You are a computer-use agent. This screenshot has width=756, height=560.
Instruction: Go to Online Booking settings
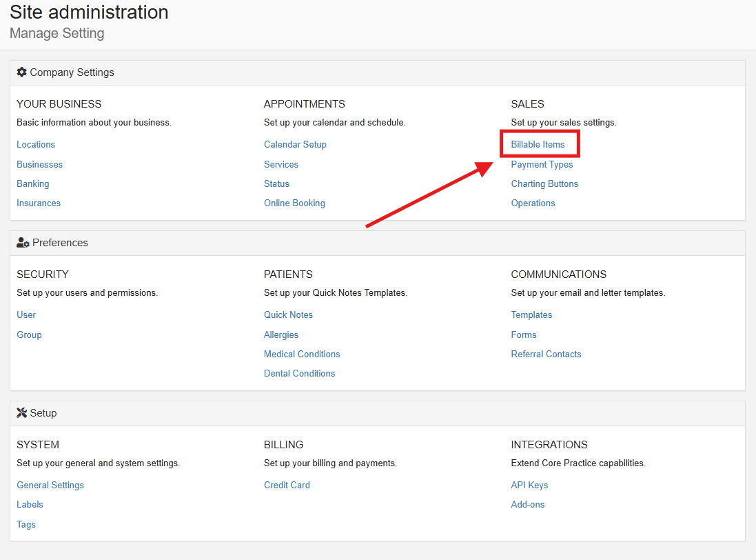click(x=294, y=203)
